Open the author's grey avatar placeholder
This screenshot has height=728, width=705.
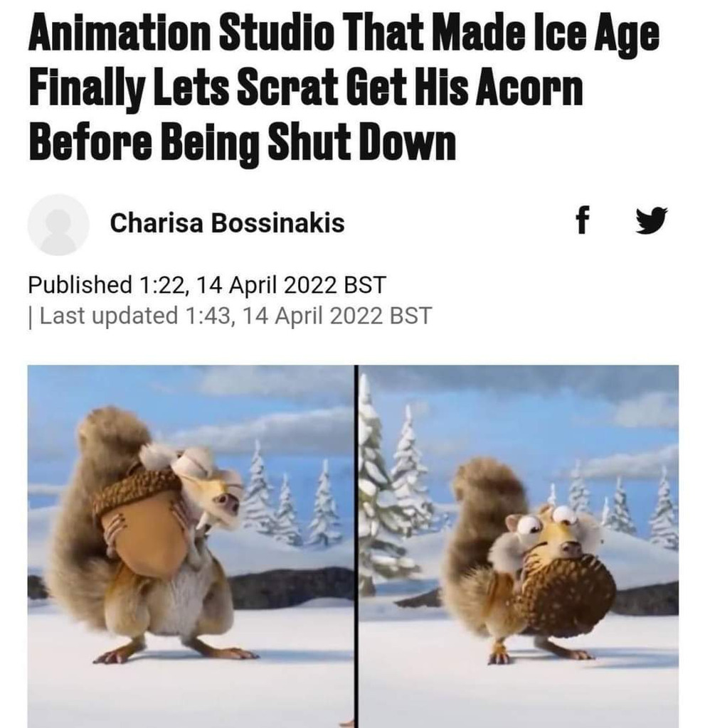(58, 225)
